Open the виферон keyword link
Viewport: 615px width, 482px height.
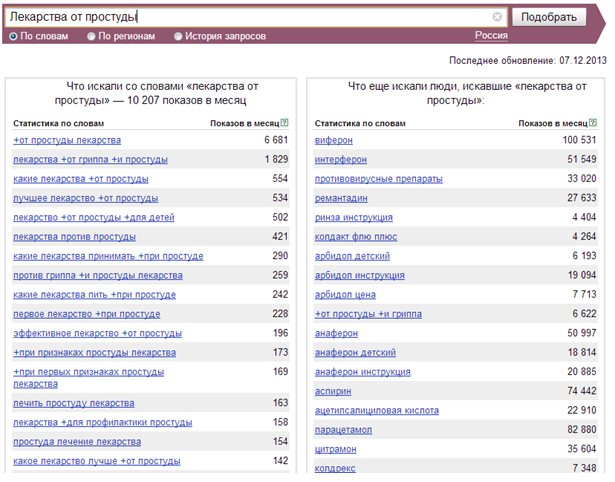coord(333,140)
